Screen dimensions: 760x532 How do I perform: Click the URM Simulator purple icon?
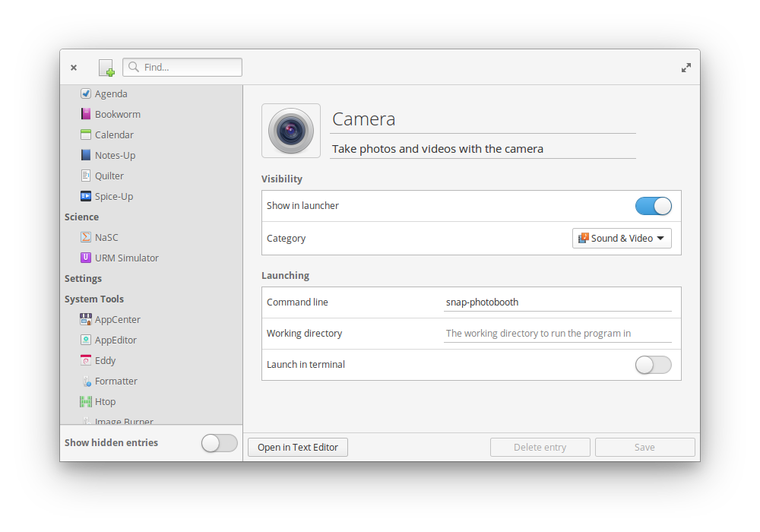click(86, 258)
